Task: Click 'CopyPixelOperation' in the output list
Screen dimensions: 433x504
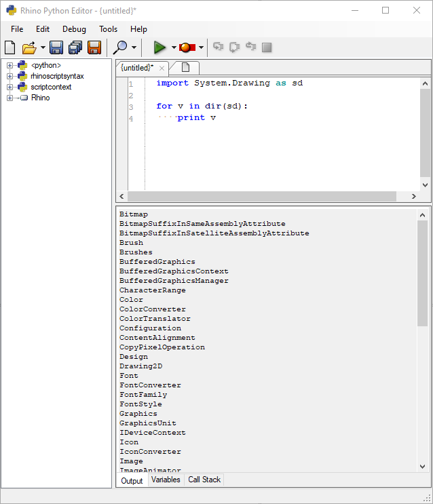Action: (x=162, y=347)
